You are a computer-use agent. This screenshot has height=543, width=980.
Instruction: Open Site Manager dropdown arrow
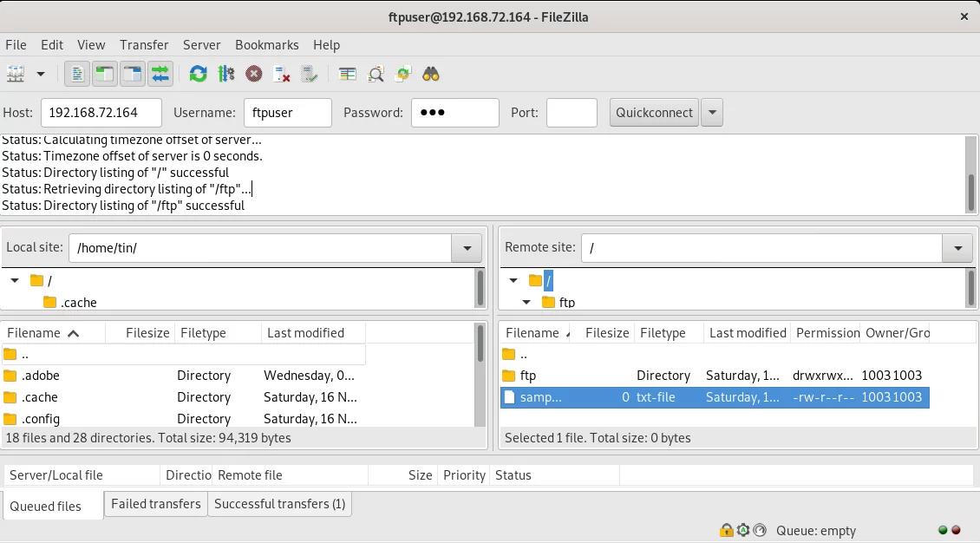coord(41,75)
